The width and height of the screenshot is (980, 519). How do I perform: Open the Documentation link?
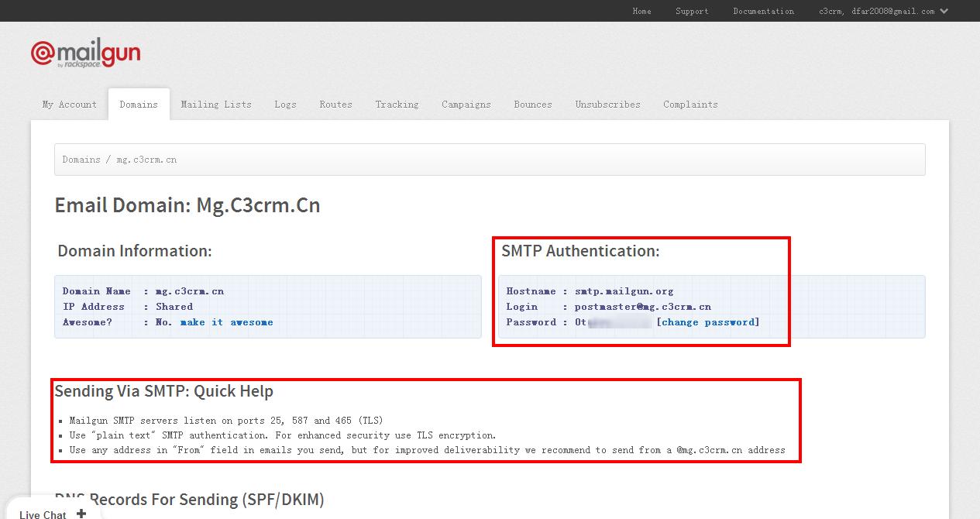pyautogui.click(x=763, y=11)
